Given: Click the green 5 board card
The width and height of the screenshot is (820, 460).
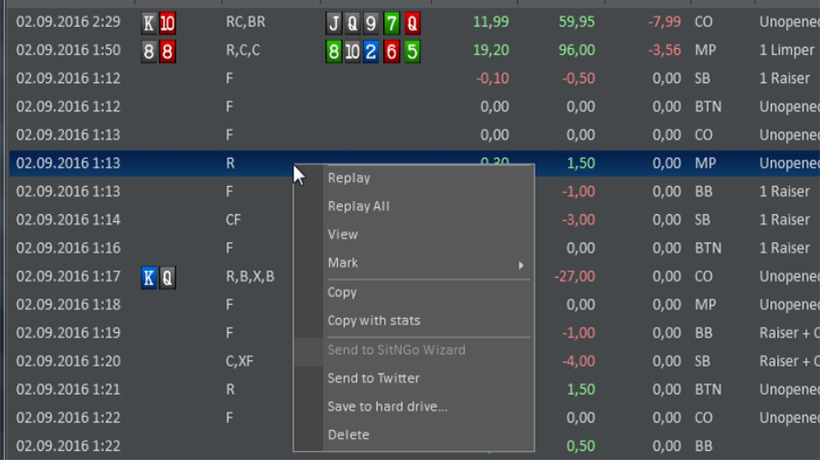Looking at the screenshot, I should coord(412,51).
